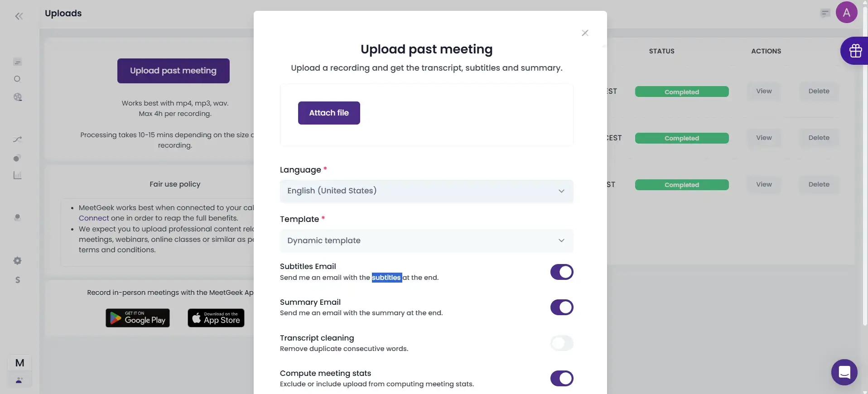Open Settings from the sidebar gear

[18, 261]
